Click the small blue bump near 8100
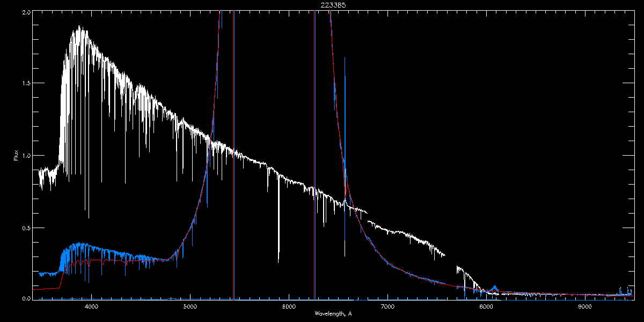 click(x=495, y=288)
